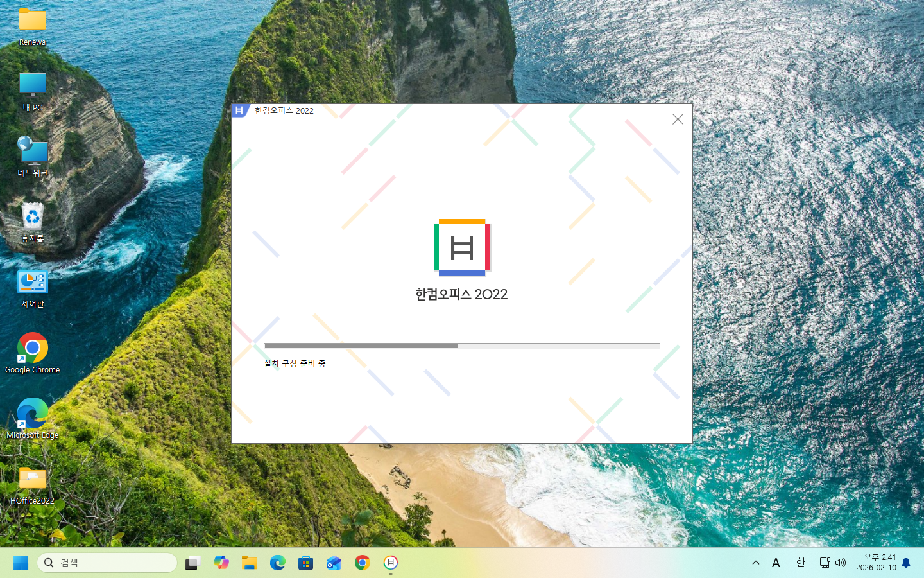Open the Start menu
Image resolution: width=924 pixels, height=578 pixels.
click(20, 563)
